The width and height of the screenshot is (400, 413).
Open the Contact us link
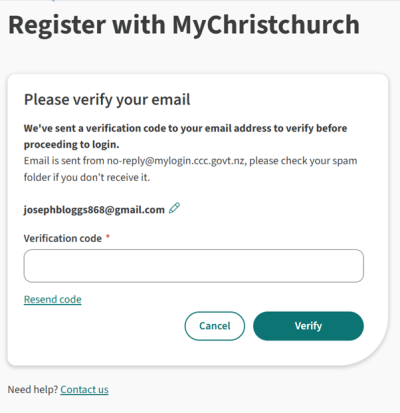tap(84, 389)
